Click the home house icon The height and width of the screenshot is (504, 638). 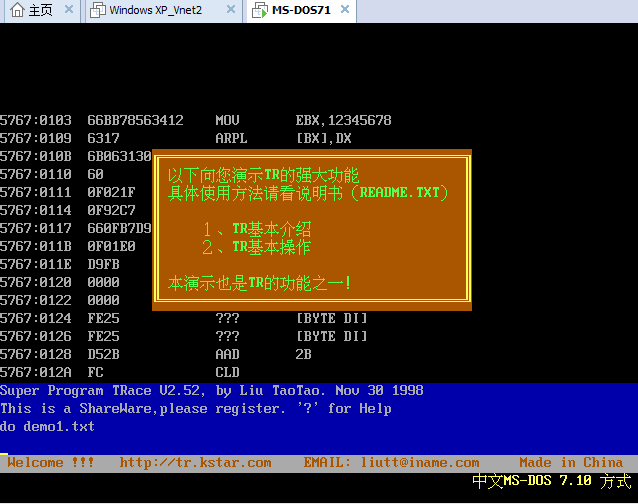pyautogui.click(x=17, y=10)
